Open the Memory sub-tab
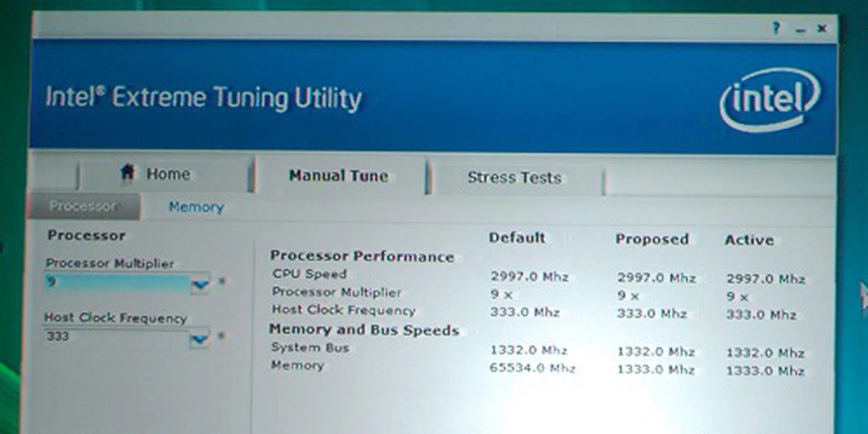The width and height of the screenshot is (868, 434). (196, 207)
